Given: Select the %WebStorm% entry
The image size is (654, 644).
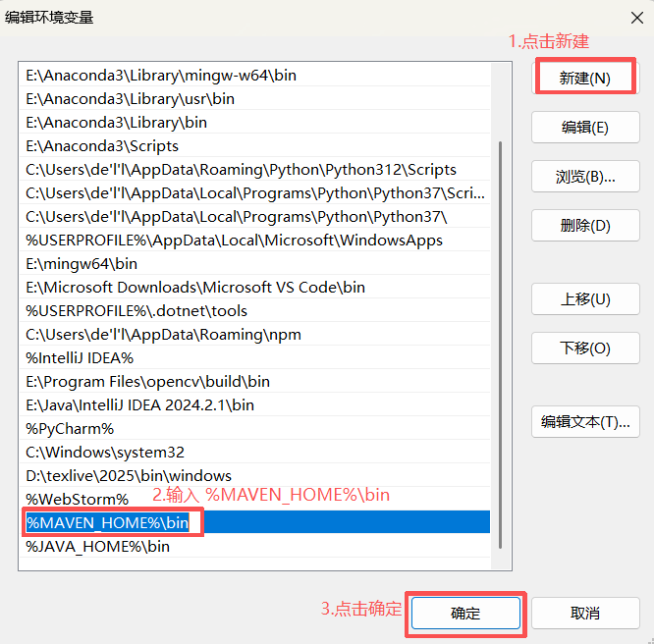Looking at the screenshot, I should click(255, 500).
